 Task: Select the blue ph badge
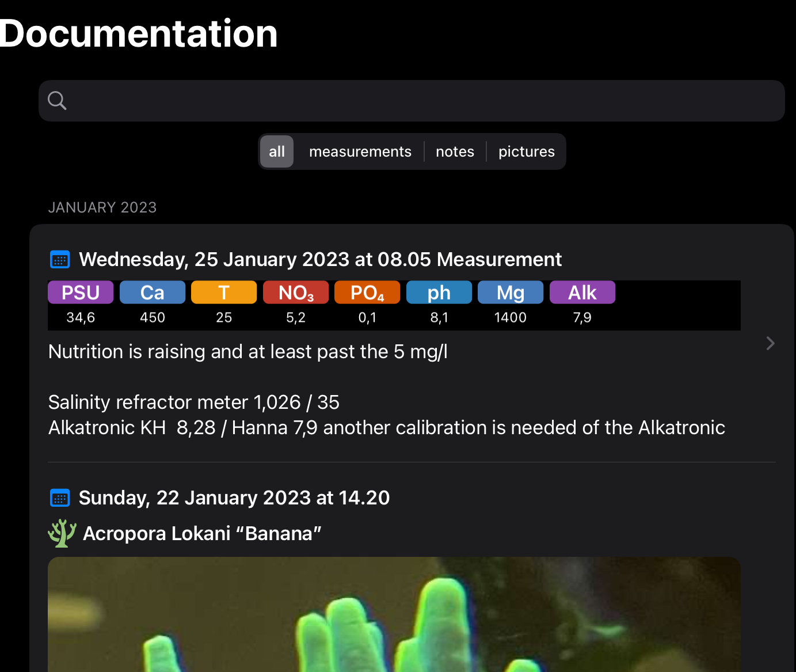pyautogui.click(x=439, y=293)
